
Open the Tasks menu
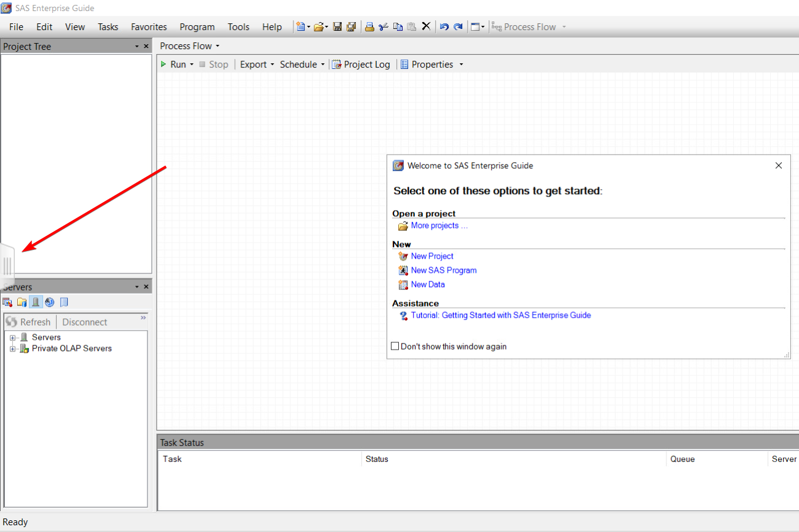[108, 27]
